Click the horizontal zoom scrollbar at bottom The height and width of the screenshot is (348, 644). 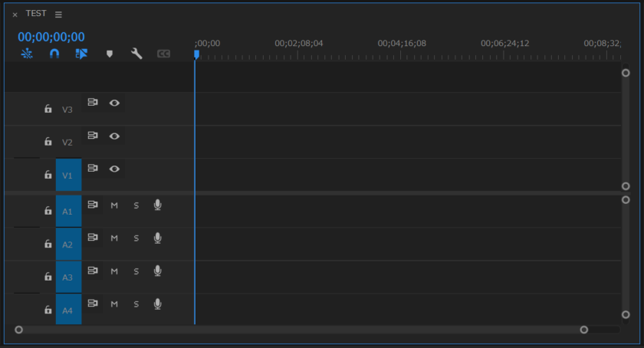[301, 330]
